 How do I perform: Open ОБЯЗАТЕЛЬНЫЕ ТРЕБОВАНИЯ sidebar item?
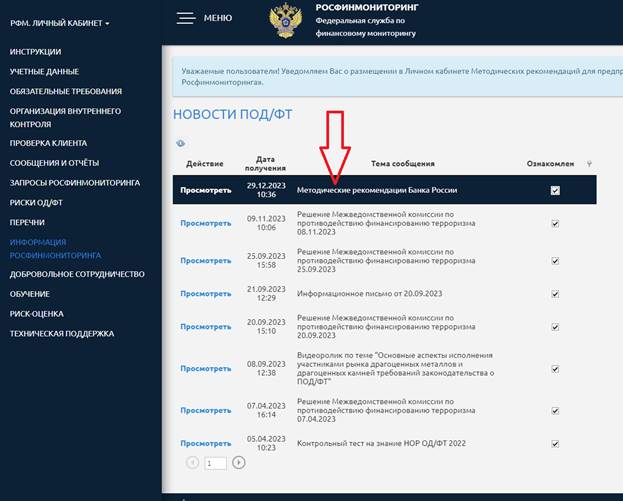pyautogui.click(x=66, y=91)
